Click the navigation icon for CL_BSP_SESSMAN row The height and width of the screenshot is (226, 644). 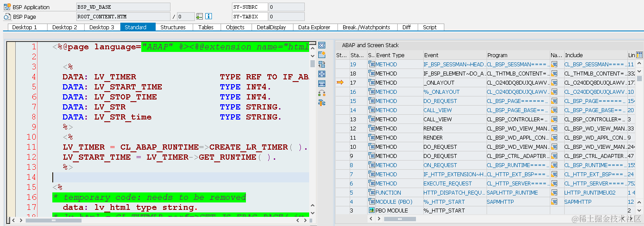pyautogui.click(x=555, y=64)
